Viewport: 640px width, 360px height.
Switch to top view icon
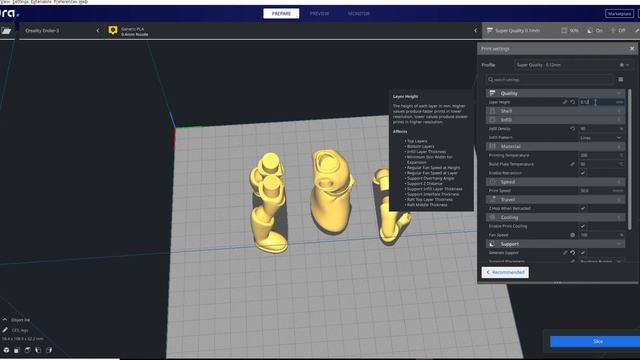pos(27,350)
